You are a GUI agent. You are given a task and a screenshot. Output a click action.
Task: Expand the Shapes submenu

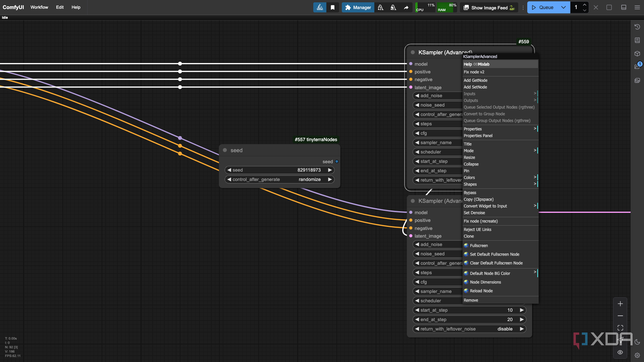[500, 184]
